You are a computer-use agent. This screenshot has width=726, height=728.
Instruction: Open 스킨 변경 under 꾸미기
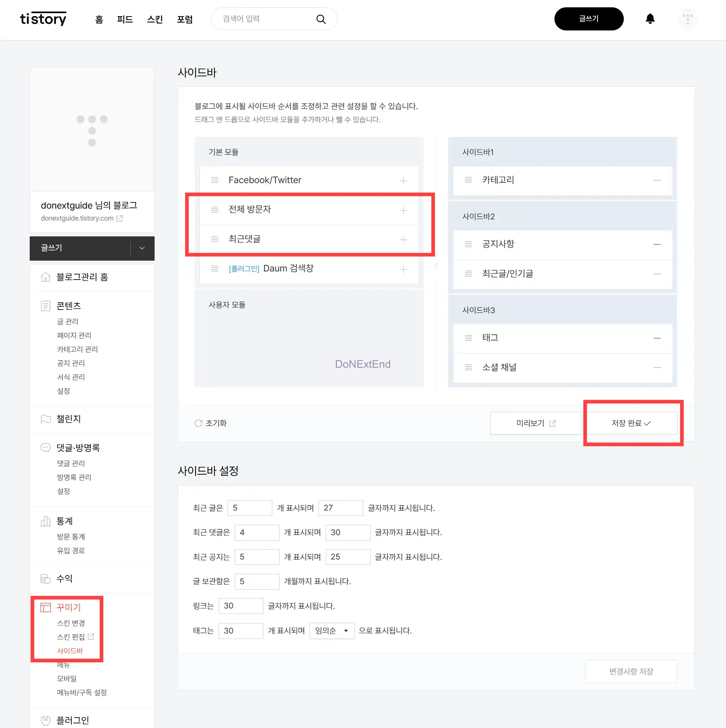click(x=71, y=623)
